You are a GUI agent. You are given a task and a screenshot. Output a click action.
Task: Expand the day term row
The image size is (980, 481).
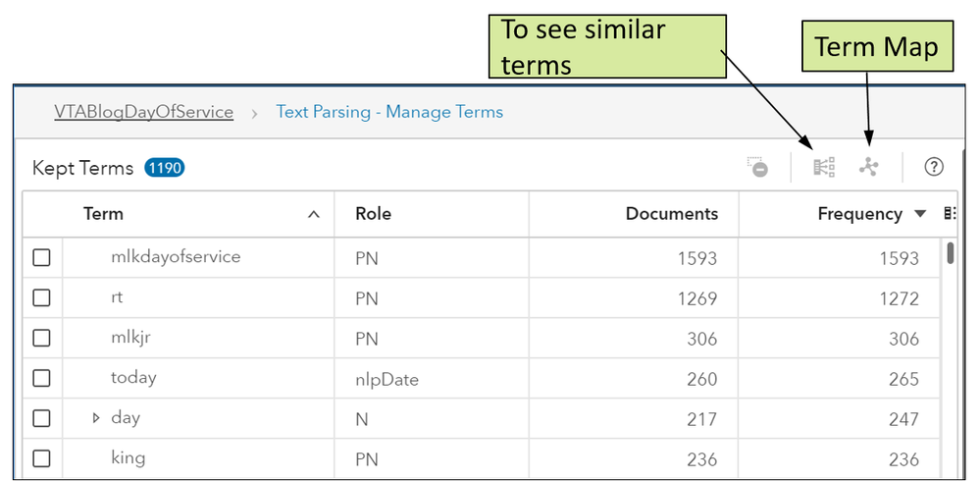[96, 418]
